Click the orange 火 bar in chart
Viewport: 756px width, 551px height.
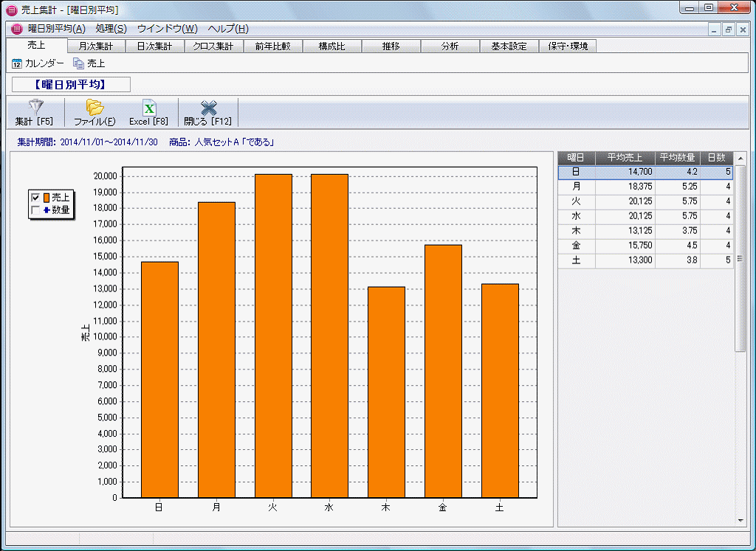coord(273,336)
